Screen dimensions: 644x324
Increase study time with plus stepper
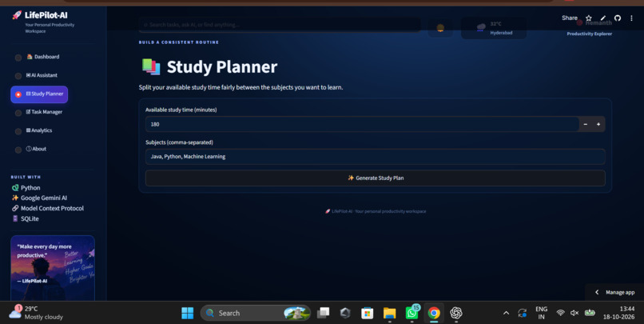(x=598, y=124)
